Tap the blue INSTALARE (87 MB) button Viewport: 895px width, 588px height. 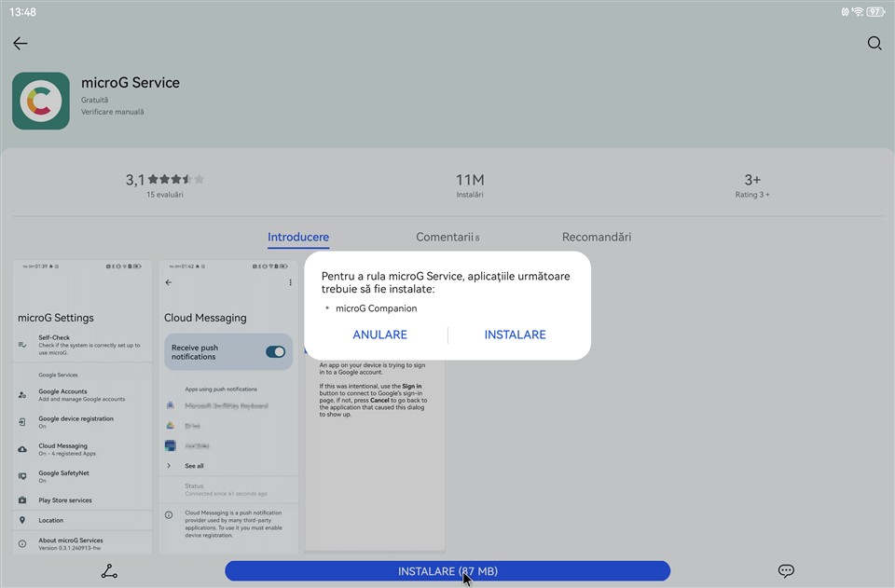click(447, 571)
